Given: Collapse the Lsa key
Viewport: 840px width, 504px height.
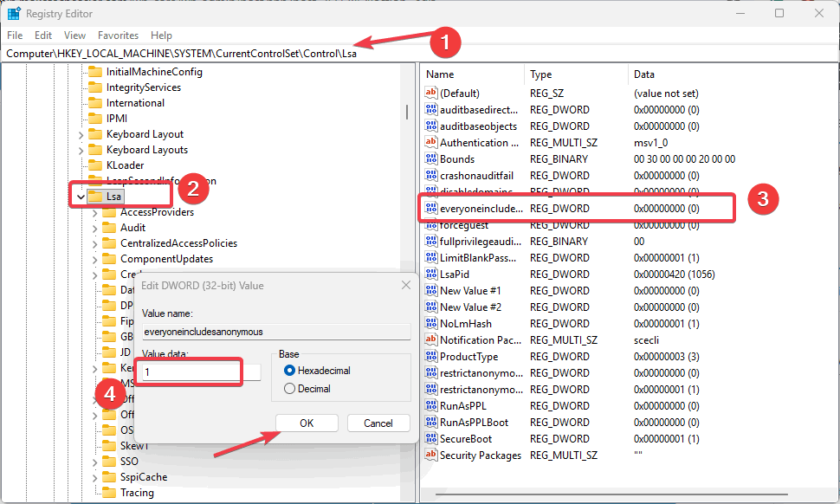Looking at the screenshot, I should coord(81,197).
